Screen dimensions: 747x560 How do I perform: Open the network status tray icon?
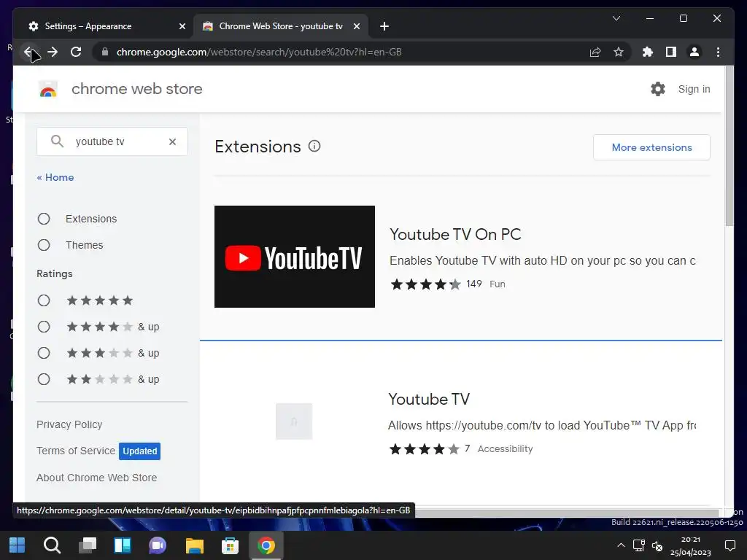(639, 545)
